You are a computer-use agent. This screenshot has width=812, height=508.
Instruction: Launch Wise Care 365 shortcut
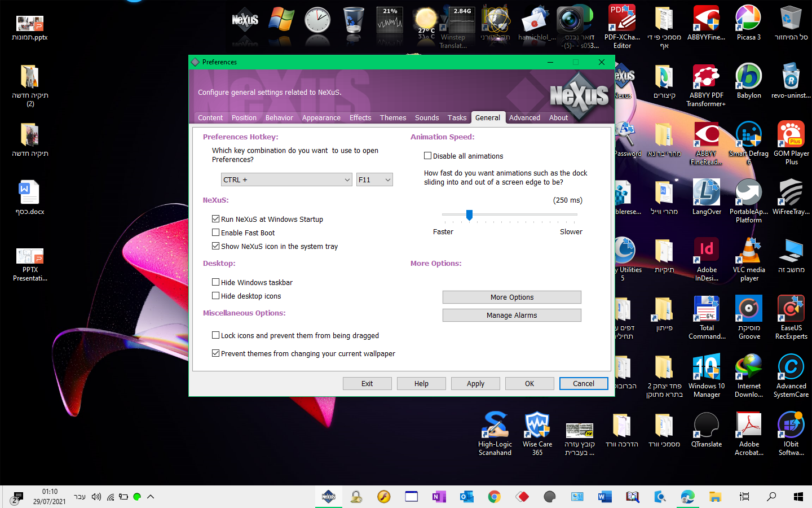point(537,433)
